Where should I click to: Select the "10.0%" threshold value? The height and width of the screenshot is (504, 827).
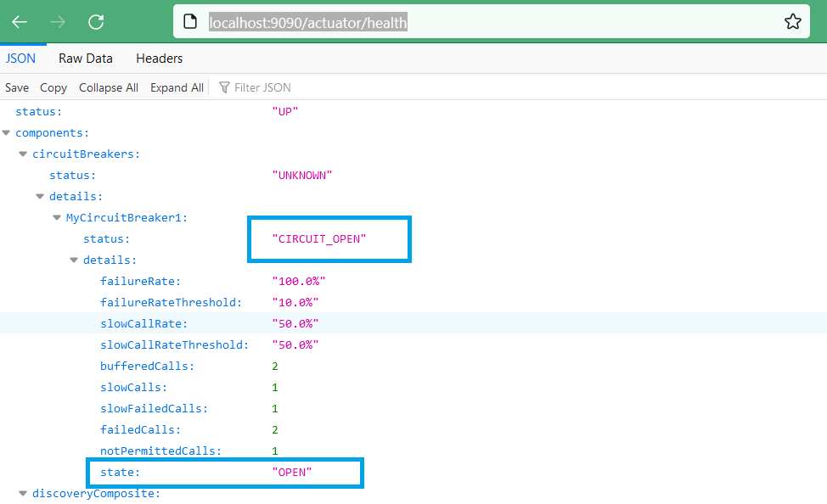[295, 303]
